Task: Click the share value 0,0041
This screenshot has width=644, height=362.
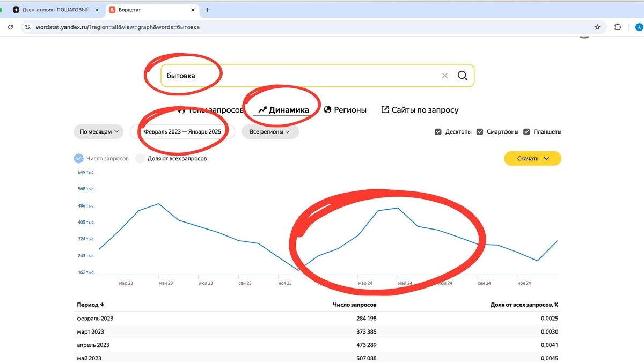Action: (550, 345)
